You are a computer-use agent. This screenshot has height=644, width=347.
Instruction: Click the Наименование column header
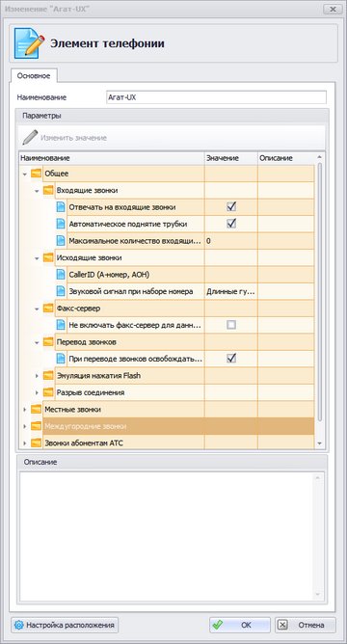click(112, 158)
